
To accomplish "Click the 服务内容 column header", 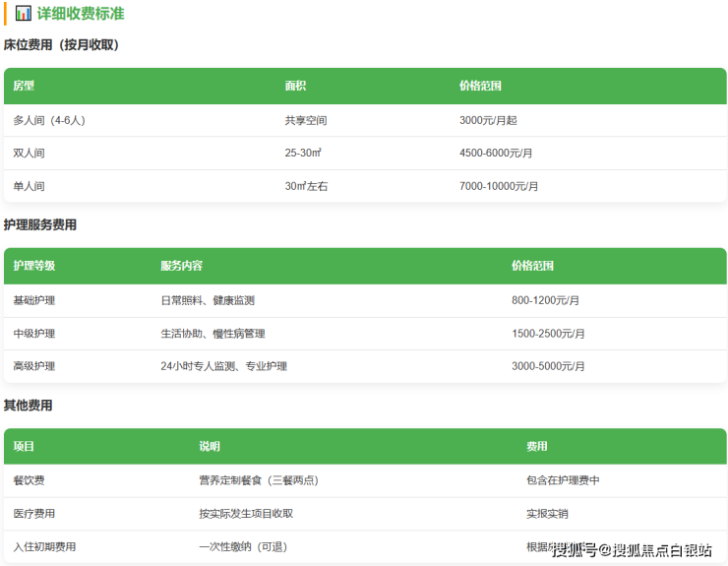I will pyautogui.click(x=181, y=267).
